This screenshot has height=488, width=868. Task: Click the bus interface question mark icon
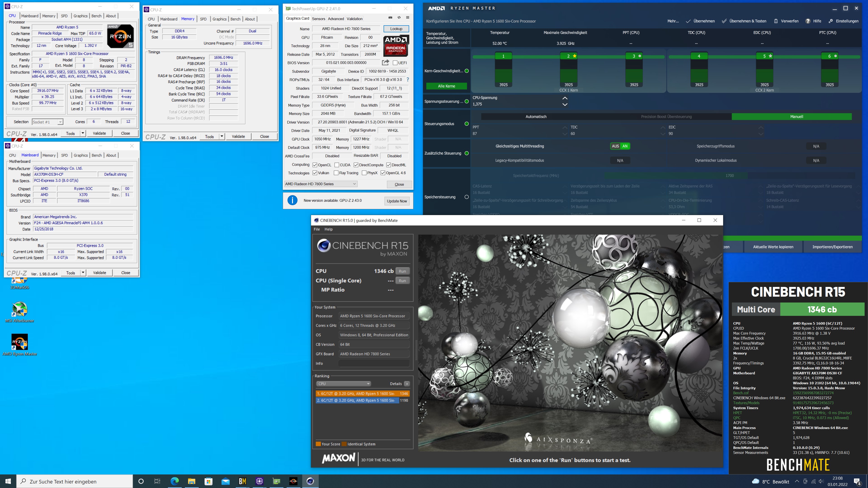[x=408, y=80]
